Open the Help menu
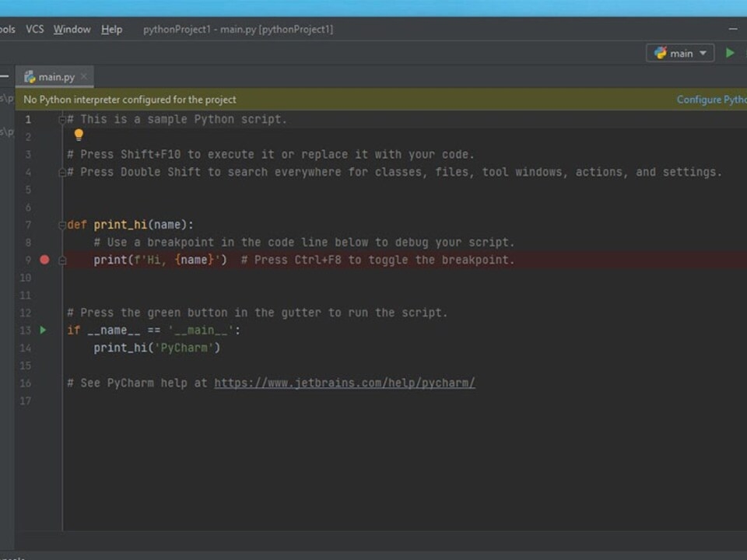 click(x=111, y=29)
